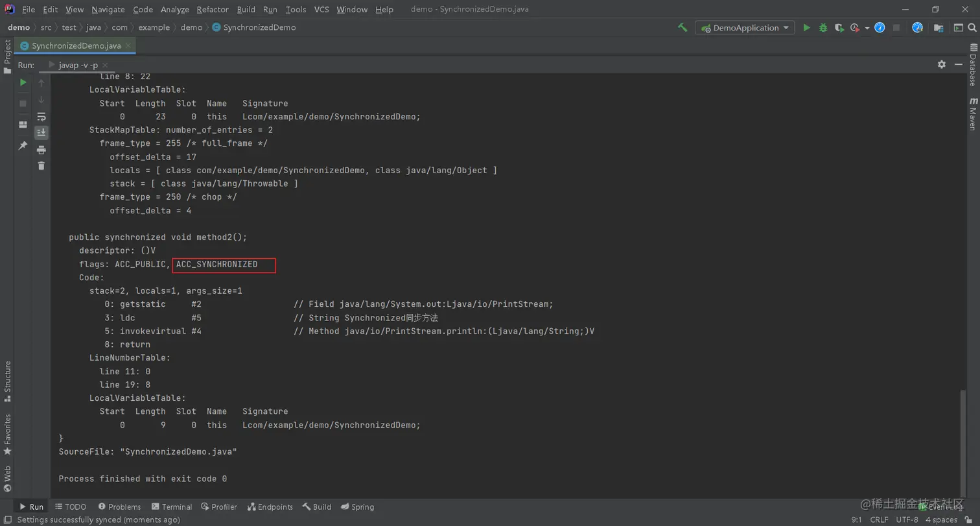Start debugging with the green bug icon
This screenshot has height=526, width=980.
(823, 28)
